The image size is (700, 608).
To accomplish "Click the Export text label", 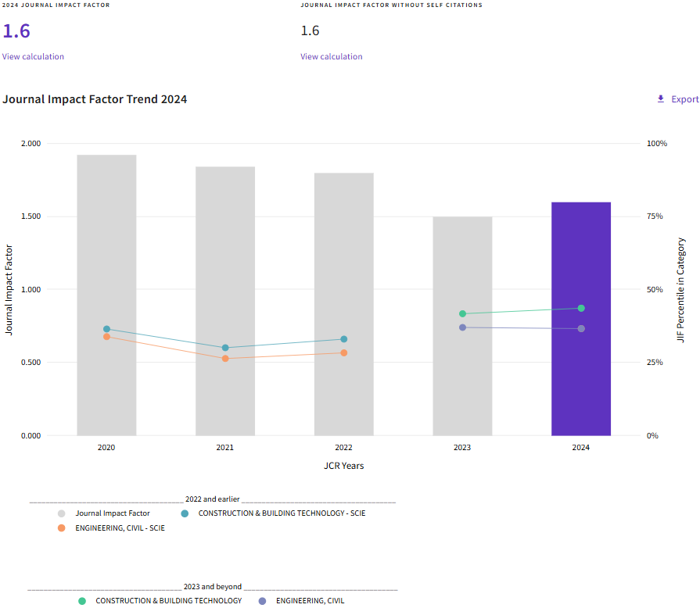I will click(x=685, y=99).
